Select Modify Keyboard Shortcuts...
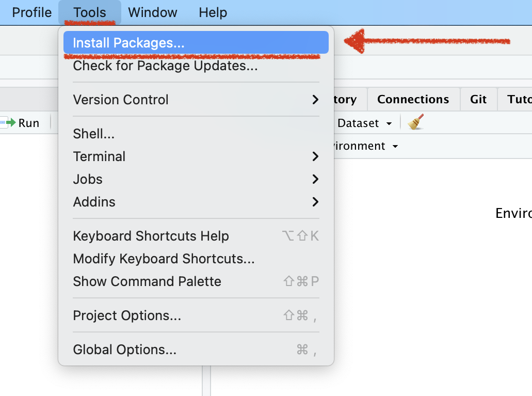This screenshot has width=532, height=396. pyautogui.click(x=164, y=259)
